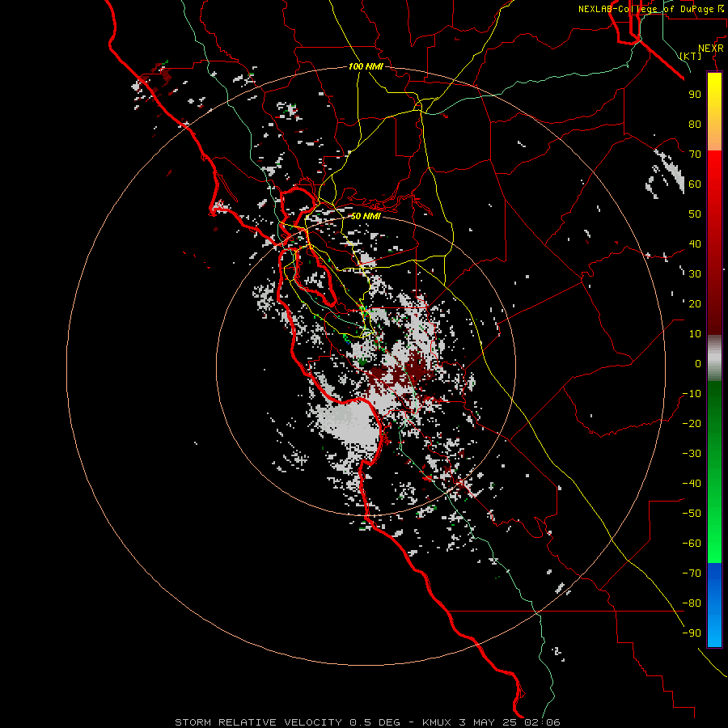Click the 100 NMI range ring label
This screenshot has height=728, width=728.
pyautogui.click(x=366, y=66)
